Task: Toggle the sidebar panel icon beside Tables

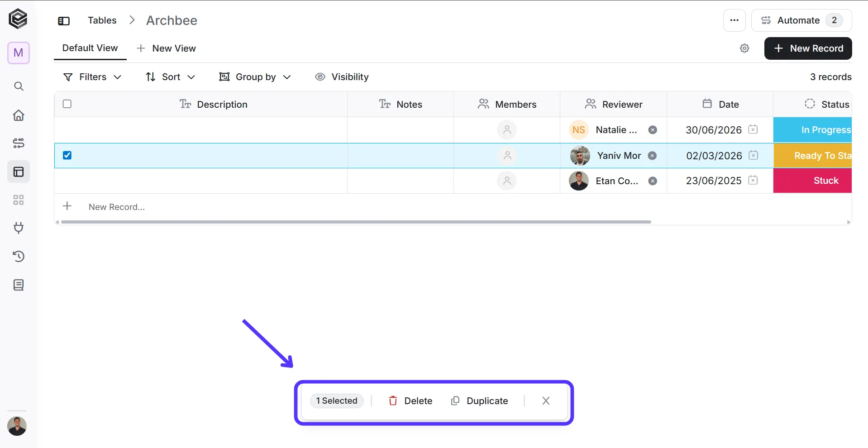Action: coord(64,21)
